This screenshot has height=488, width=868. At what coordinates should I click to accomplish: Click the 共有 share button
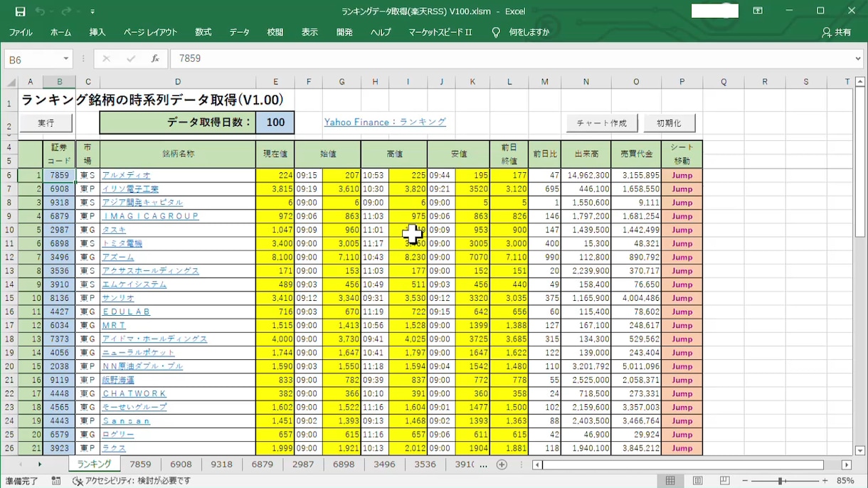pos(836,33)
